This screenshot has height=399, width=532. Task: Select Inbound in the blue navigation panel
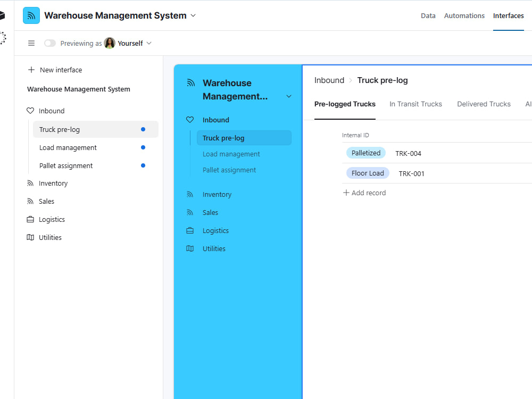[x=216, y=120]
